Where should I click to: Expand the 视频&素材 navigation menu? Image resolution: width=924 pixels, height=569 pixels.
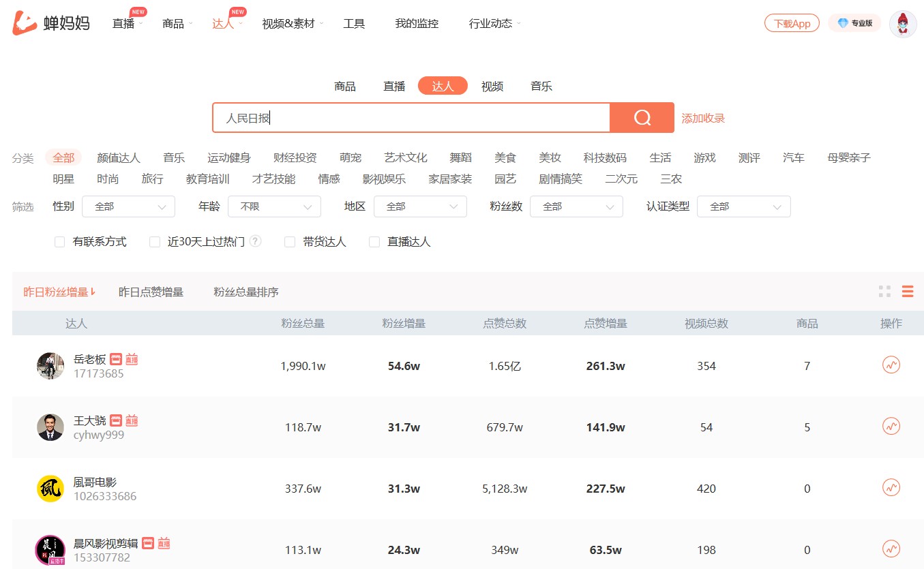(293, 24)
